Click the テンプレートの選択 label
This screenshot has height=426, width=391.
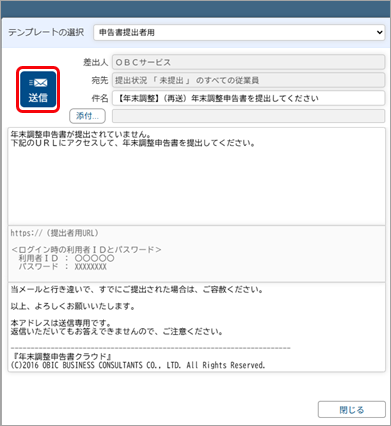pyautogui.click(x=46, y=32)
